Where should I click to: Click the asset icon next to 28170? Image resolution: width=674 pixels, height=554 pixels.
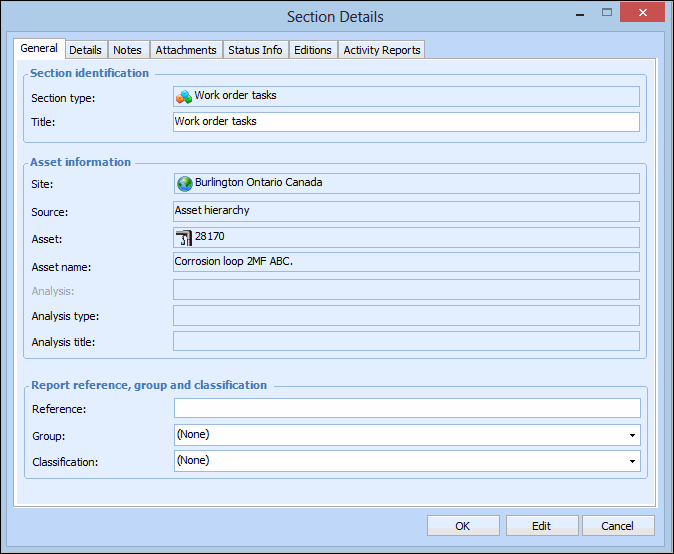pyautogui.click(x=184, y=237)
